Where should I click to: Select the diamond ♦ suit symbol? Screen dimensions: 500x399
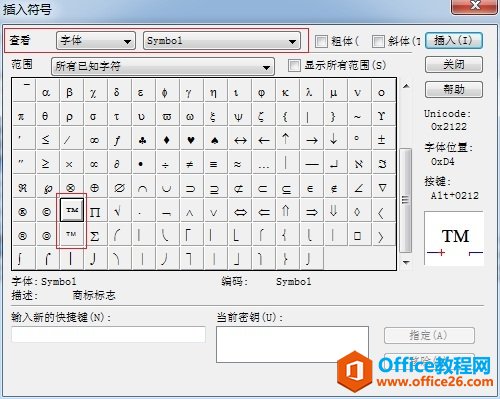(x=167, y=139)
